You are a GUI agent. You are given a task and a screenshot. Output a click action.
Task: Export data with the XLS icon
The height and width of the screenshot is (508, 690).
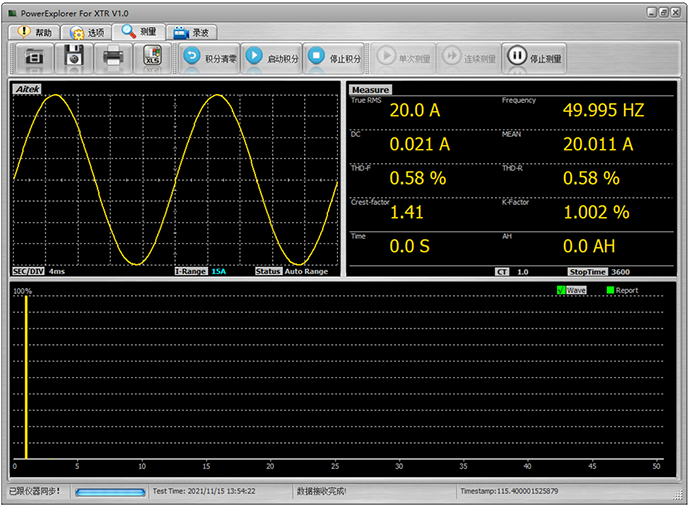click(x=152, y=57)
